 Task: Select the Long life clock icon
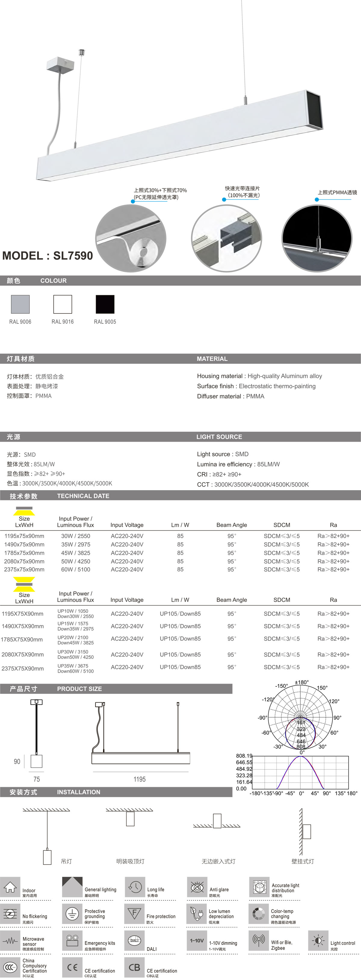click(135, 887)
